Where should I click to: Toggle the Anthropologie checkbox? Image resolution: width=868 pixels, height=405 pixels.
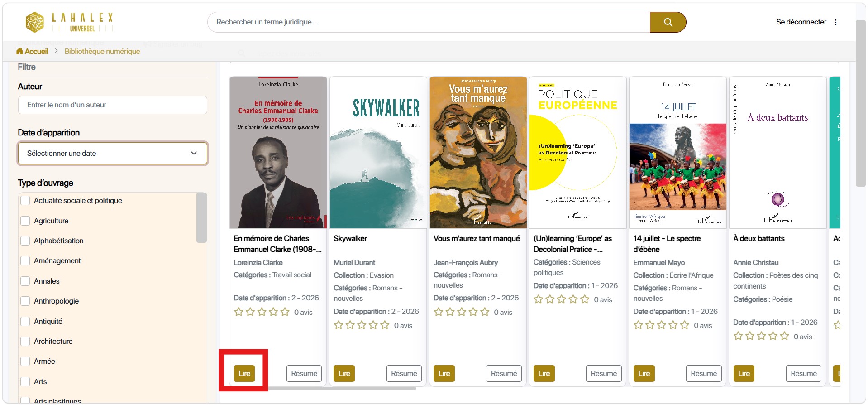click(25, 301)
